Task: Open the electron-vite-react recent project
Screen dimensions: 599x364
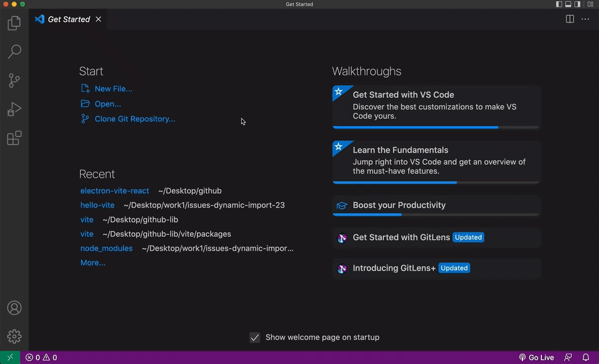Action: tap(115, 191)
